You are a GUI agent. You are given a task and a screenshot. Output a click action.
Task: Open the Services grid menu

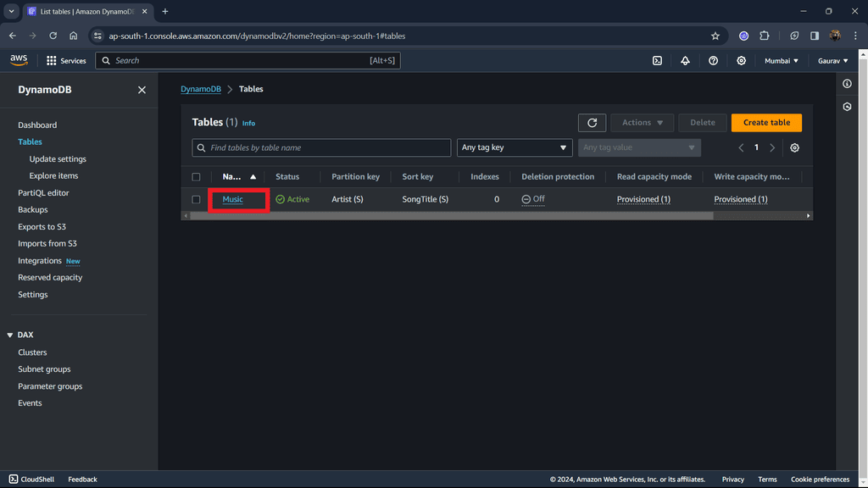click(x=66, y=61)
